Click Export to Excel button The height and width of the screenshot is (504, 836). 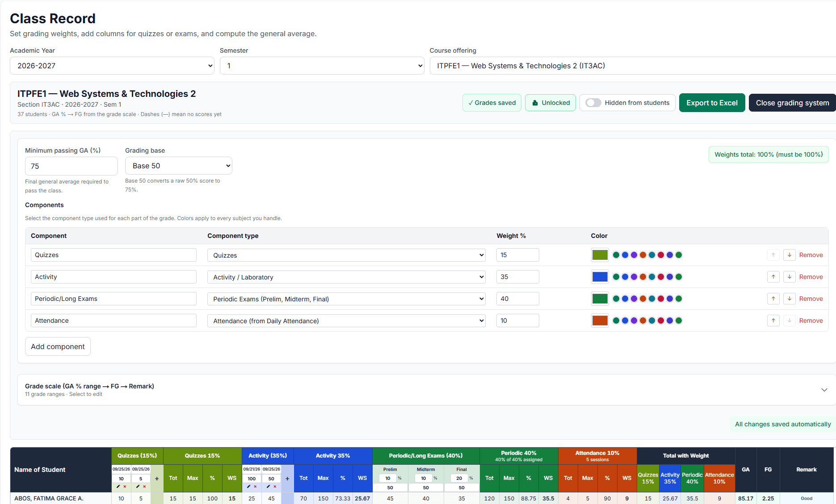tap(712, 103)
